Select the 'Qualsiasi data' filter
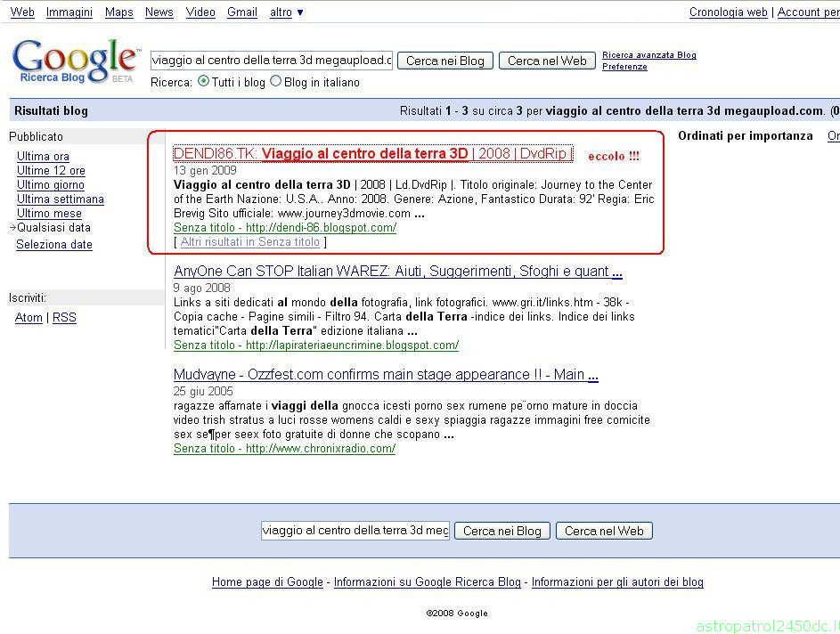 [53, 227]
